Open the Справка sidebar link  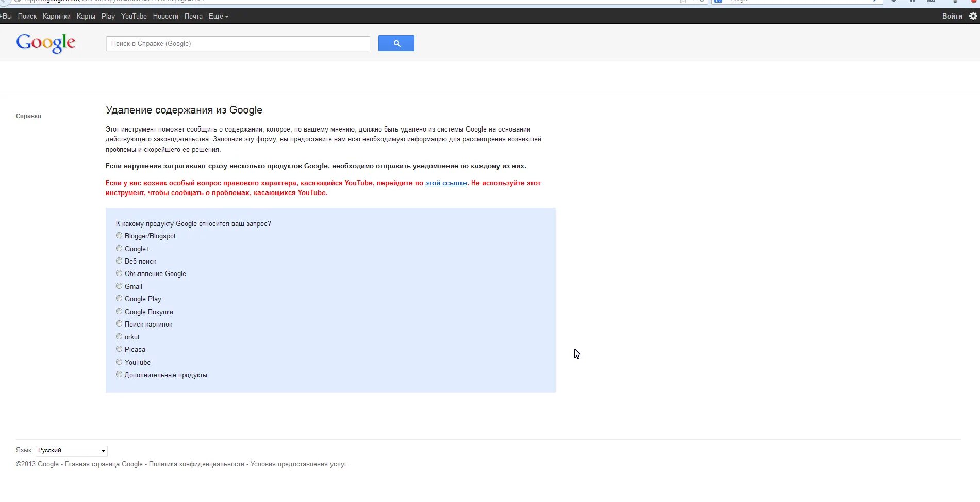click(28, 116)
